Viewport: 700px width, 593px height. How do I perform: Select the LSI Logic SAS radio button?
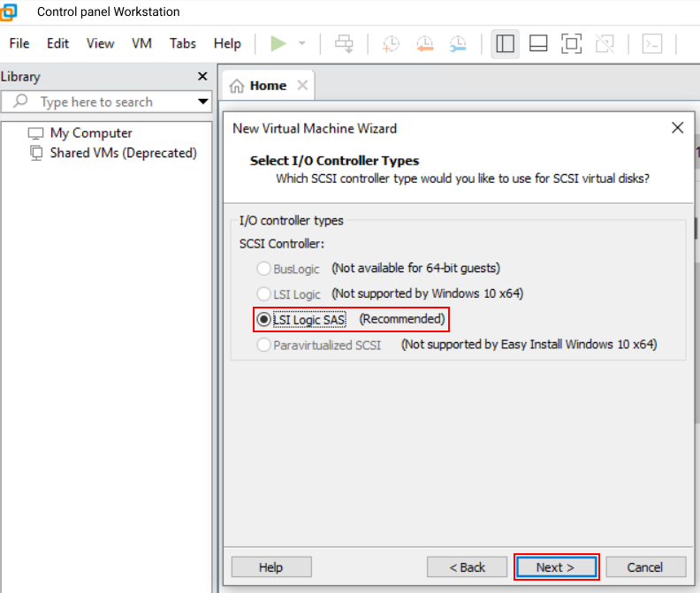tap(264, 319)
